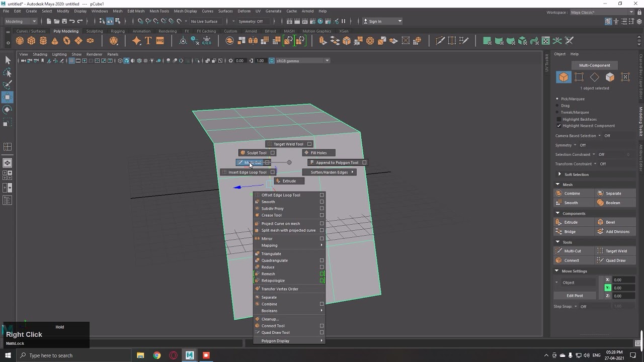
Task: Collapse the Move Settings section
Action: [x=557, y=271]
